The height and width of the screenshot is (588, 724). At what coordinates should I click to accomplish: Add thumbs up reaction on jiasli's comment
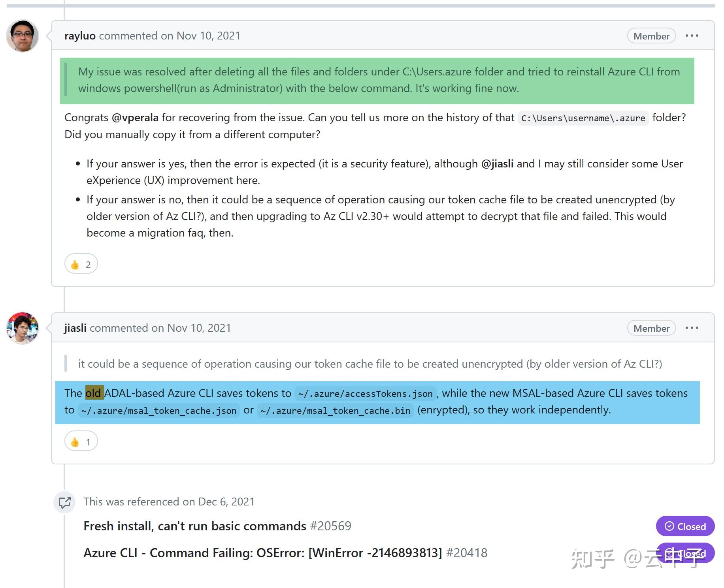point(81,441)
